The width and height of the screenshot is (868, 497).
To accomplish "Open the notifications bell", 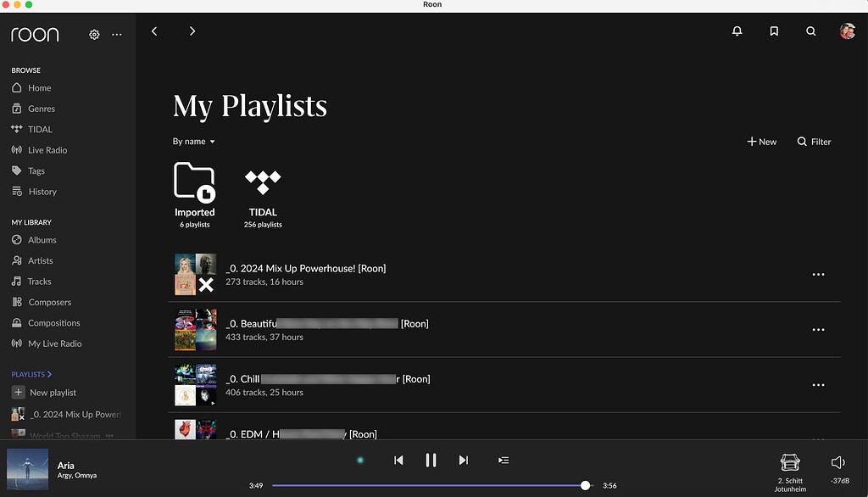I will point(737,31).
